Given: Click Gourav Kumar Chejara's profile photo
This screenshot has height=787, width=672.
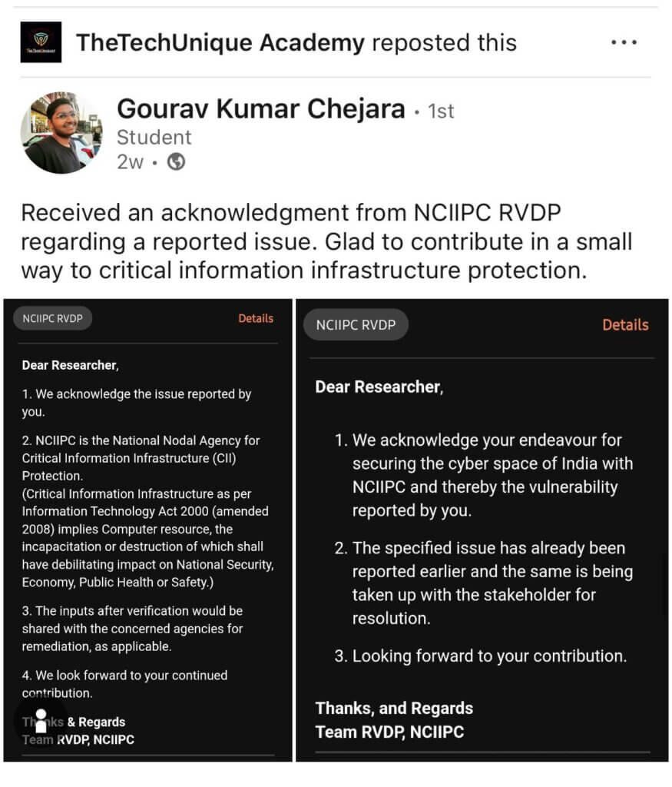Looking at the screenshot, I should [61, 132].
